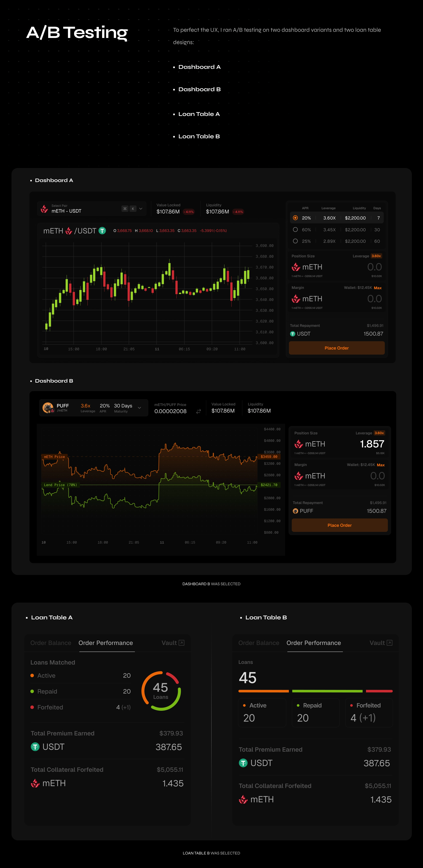The width and height of the screenshot is (423, 868).
Task: Click the PUFF avatar in Dashboard B selector
Action: pyautogui.click(x=48, y=408)
